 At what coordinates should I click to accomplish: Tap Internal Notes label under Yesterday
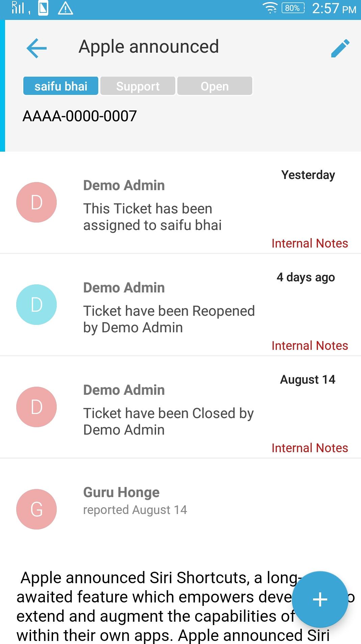pos(310,243)
